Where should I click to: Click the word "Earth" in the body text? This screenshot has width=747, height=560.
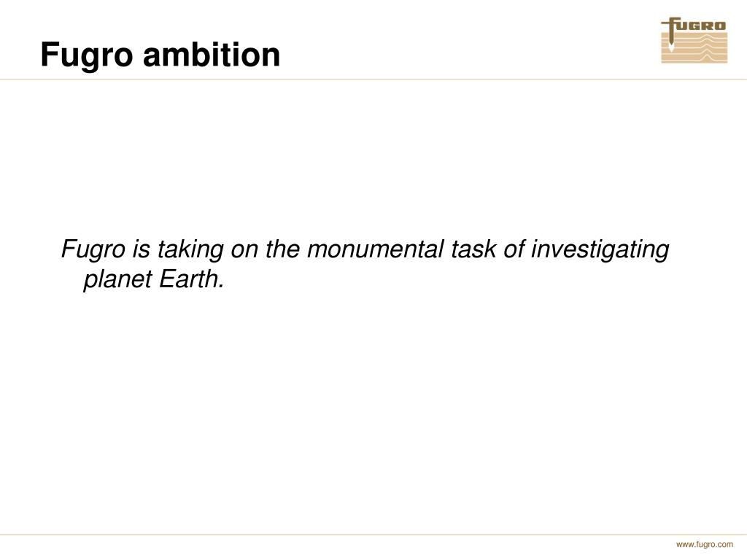tap(188, 279)
